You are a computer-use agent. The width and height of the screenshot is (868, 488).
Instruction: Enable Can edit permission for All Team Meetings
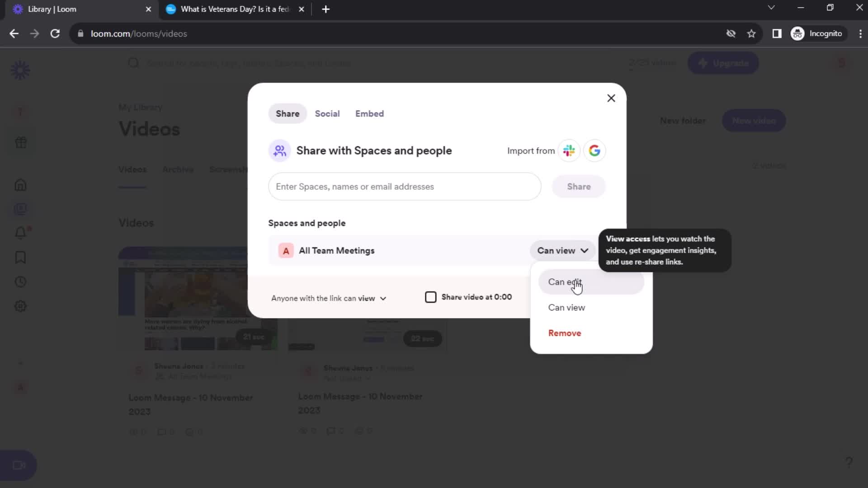tap(565, 281)
